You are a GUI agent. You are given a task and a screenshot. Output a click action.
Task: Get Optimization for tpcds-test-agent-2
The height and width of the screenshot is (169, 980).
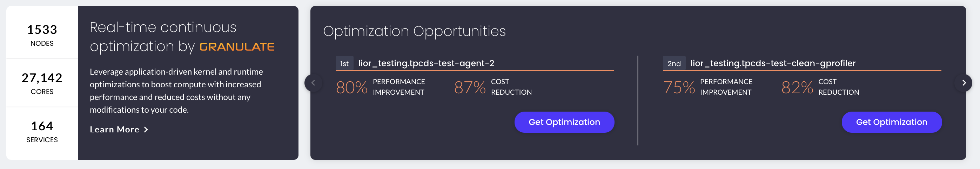(564, 122)
